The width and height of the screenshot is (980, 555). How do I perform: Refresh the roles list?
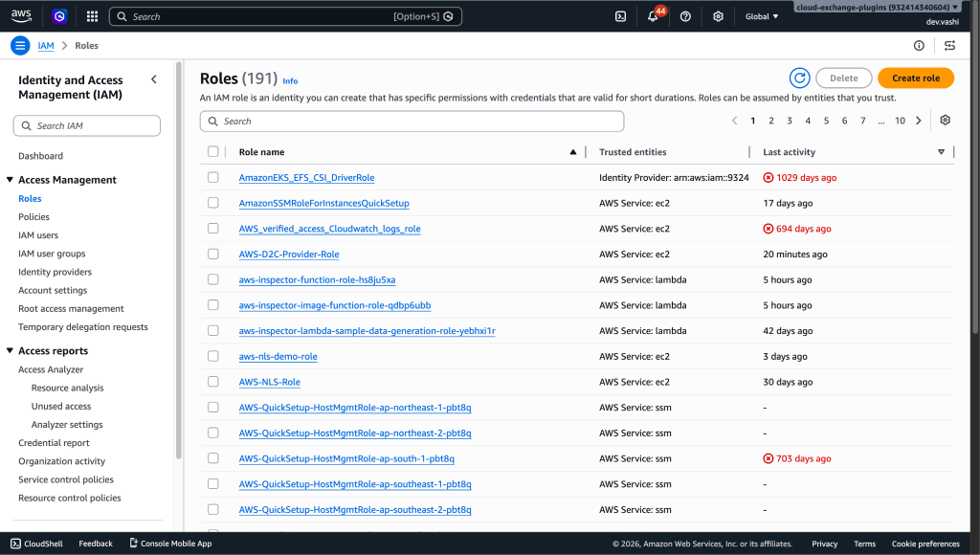point(799,78)
